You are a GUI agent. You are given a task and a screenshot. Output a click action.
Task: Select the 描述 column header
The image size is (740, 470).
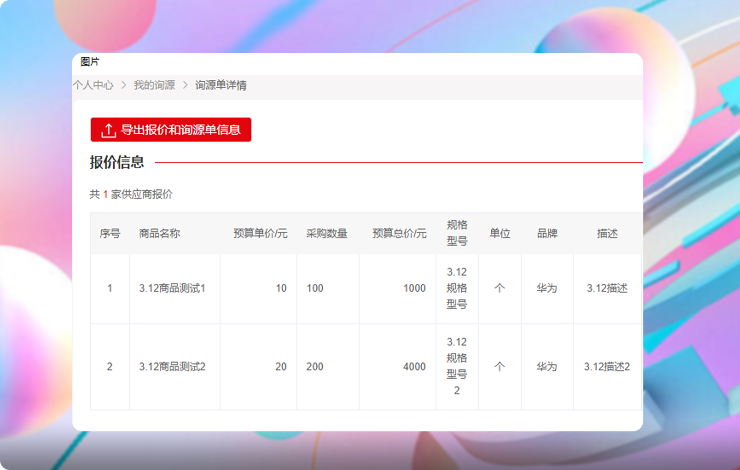pos(607,233)
